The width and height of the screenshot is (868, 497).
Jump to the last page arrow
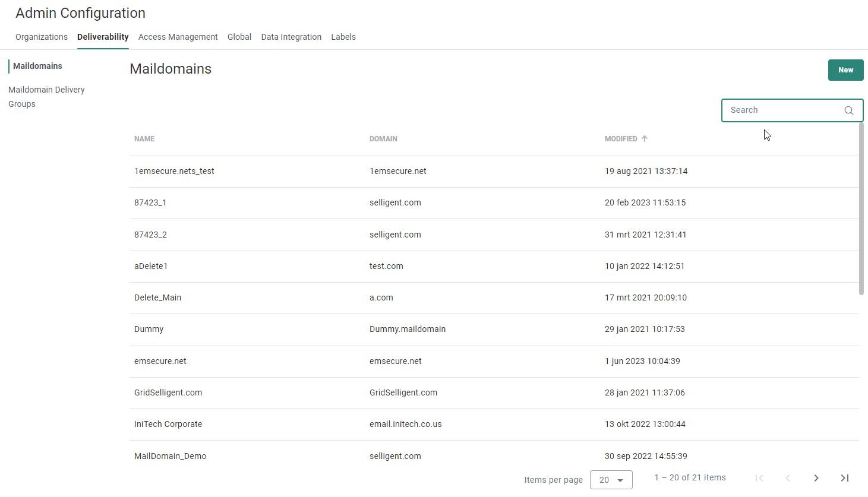click(x=845, y=478)
